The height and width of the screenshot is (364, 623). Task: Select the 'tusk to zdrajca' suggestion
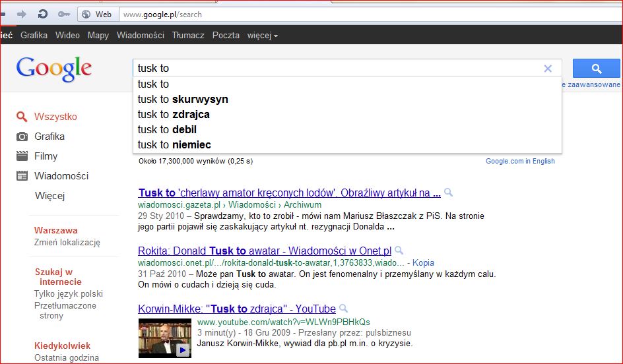click(347, 114)
